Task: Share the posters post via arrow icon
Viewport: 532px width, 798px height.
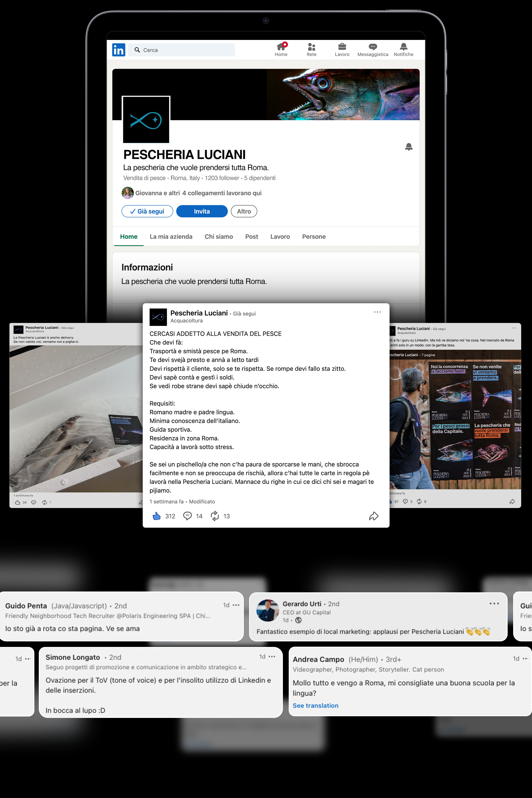Action: click(x=512, y=501)
